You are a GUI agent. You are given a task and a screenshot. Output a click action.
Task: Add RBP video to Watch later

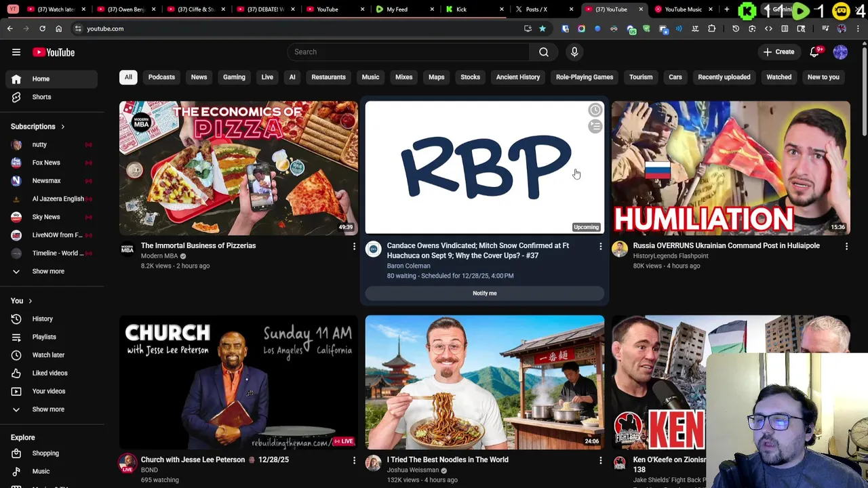595,110
